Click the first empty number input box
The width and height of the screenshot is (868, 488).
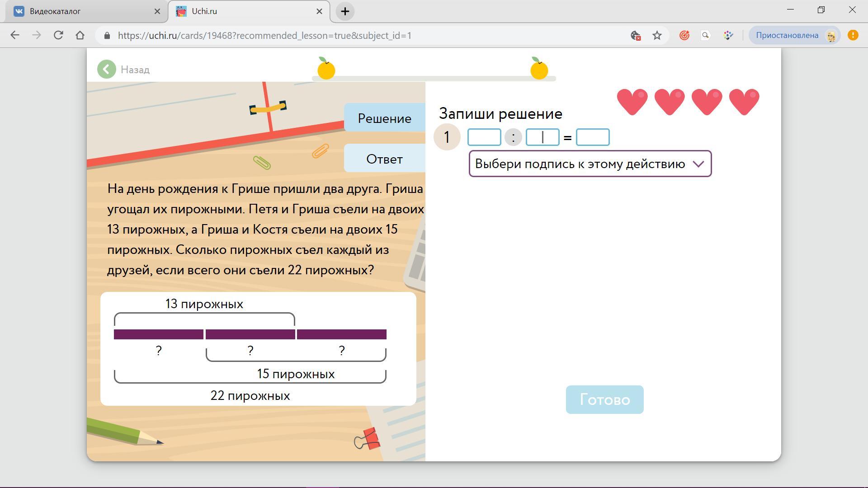[x=484, y=137]
